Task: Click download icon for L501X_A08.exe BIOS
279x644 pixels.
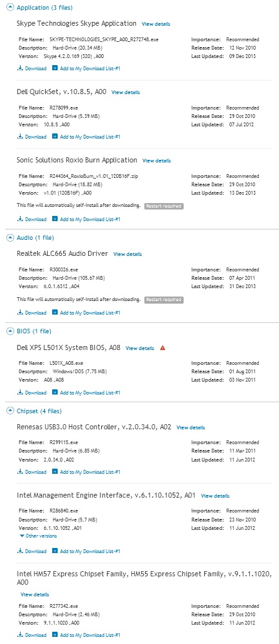Action: coord(20,393)
